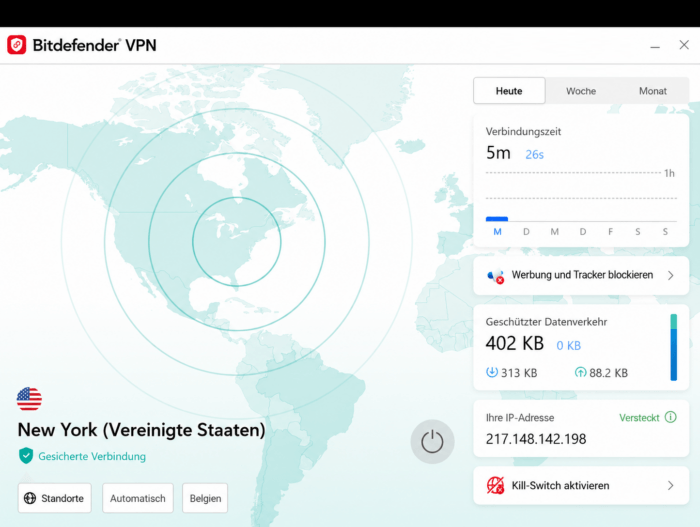Click the vertical protected-traffic bar
The image size is (700, 527).
click(673, 347)
